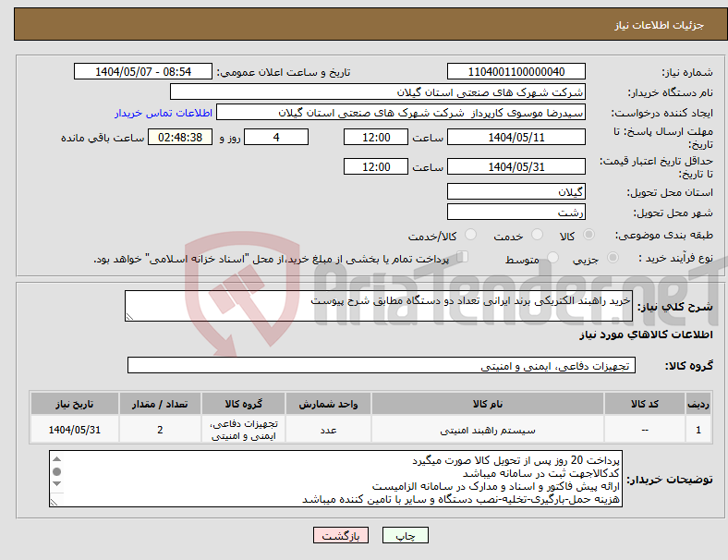Click the buyer name field شرکت شهرک های صنعتی
The image size is (728, 560).
[378, 91]
